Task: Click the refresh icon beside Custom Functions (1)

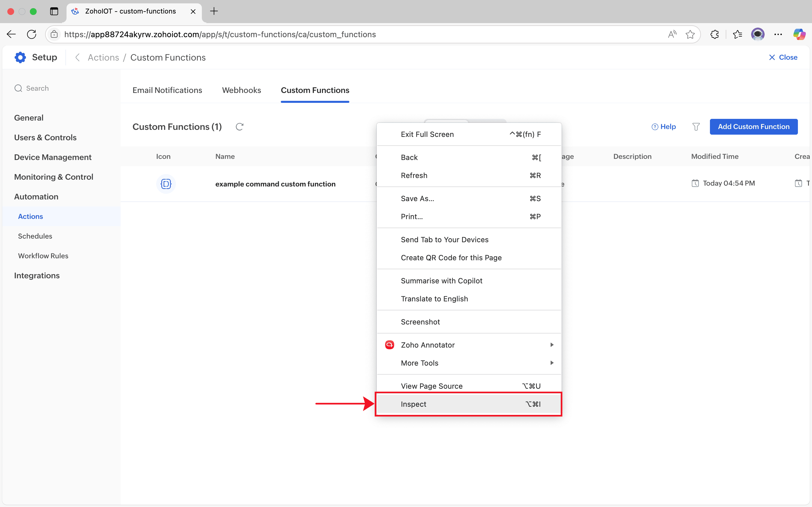Action: pos(239,127)
